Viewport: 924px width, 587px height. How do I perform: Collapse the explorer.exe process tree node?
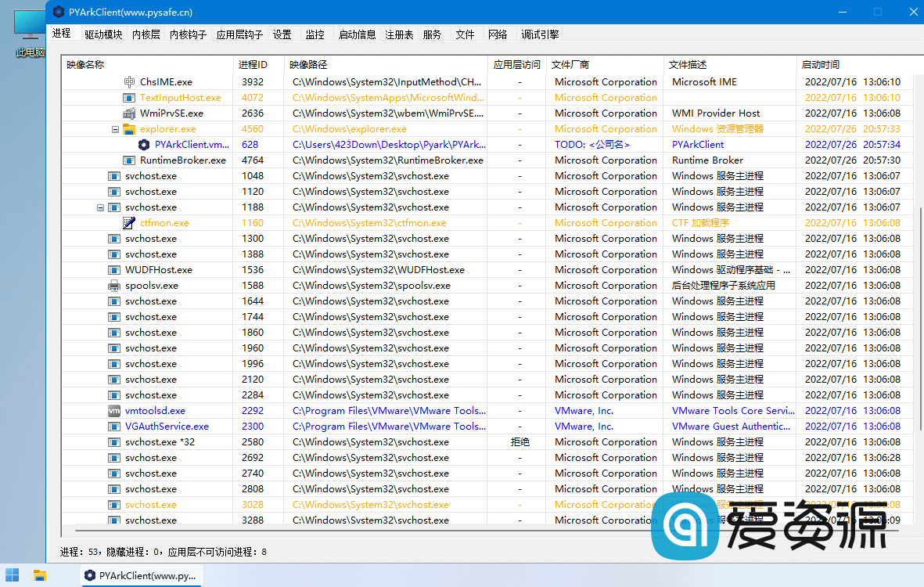coord(115,128)
